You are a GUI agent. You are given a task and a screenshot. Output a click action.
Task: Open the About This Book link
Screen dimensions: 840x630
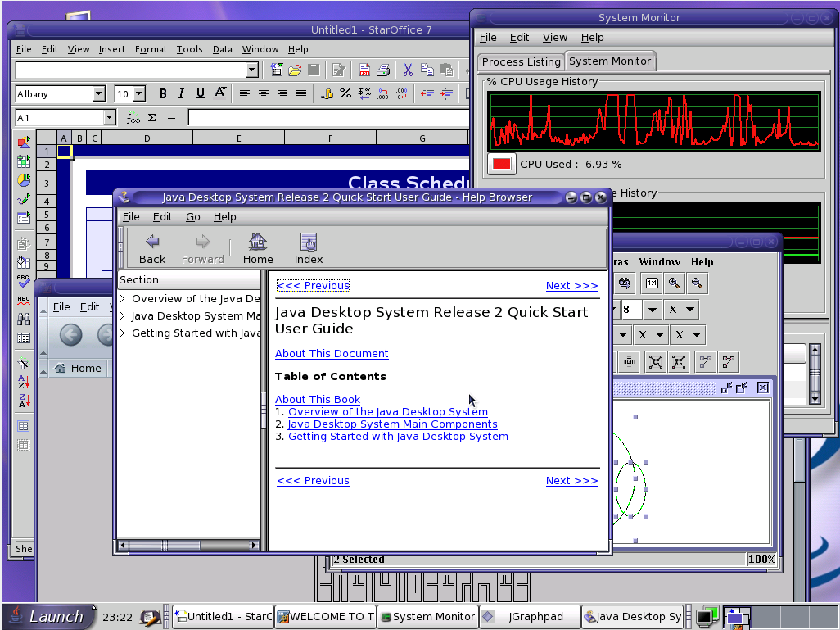318,400
